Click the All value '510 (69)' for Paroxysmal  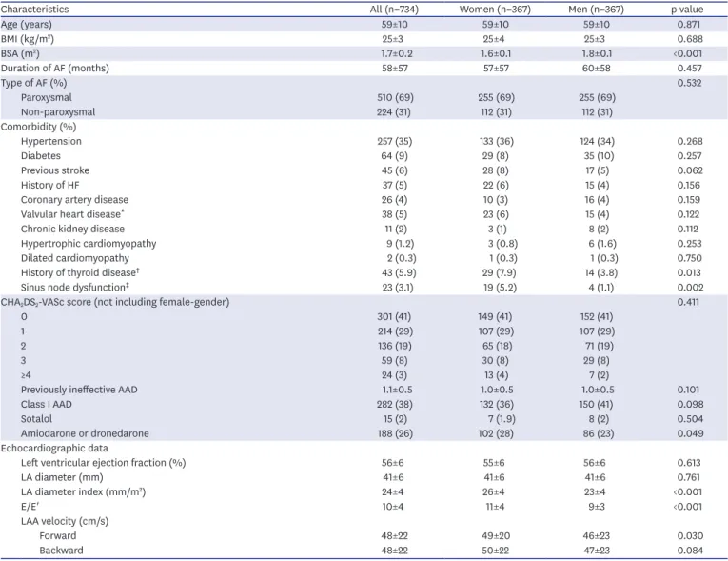pyautogui.click(x=395, y=97)
